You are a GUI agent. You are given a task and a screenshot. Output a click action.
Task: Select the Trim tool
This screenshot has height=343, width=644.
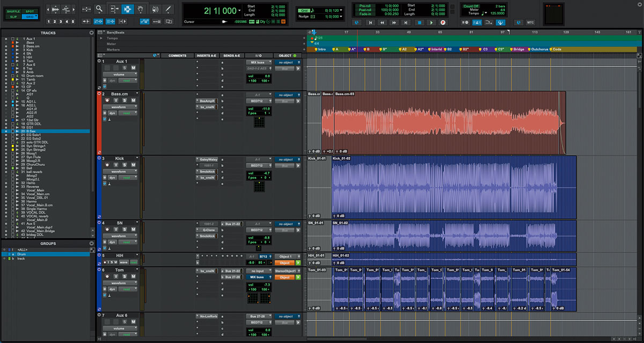114,9
